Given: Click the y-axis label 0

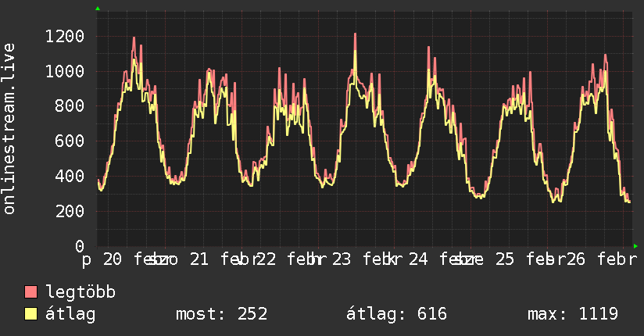Looking at the screenshot, I should 80,246.
